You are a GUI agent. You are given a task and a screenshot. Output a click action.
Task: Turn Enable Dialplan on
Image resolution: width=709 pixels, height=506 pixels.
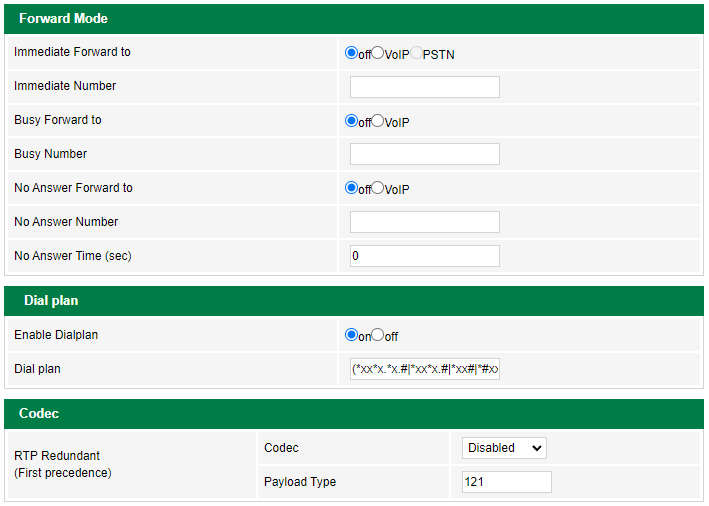point(351,335)
